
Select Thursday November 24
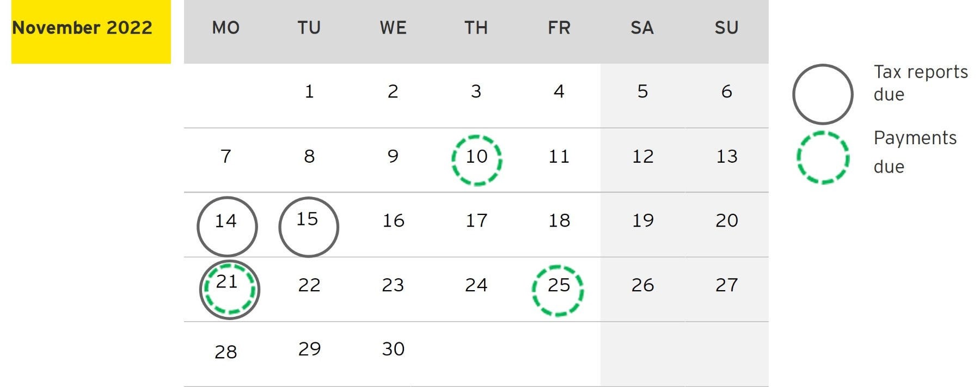coord(476,285)
